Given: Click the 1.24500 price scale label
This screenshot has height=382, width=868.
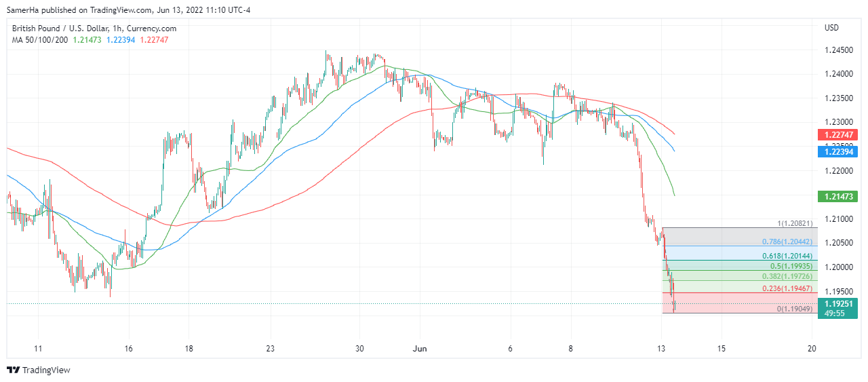Looking at the screenshot, I should tap(838, 50).
